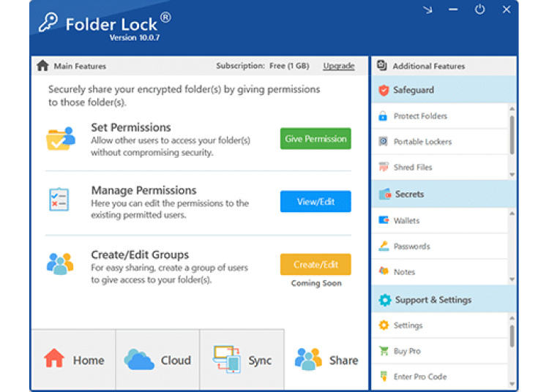Image resolution: width=549 pixels, height=392 pixels.
Task: Open Portable Lockers icon in sidebar
Action: tap(383, 142)
